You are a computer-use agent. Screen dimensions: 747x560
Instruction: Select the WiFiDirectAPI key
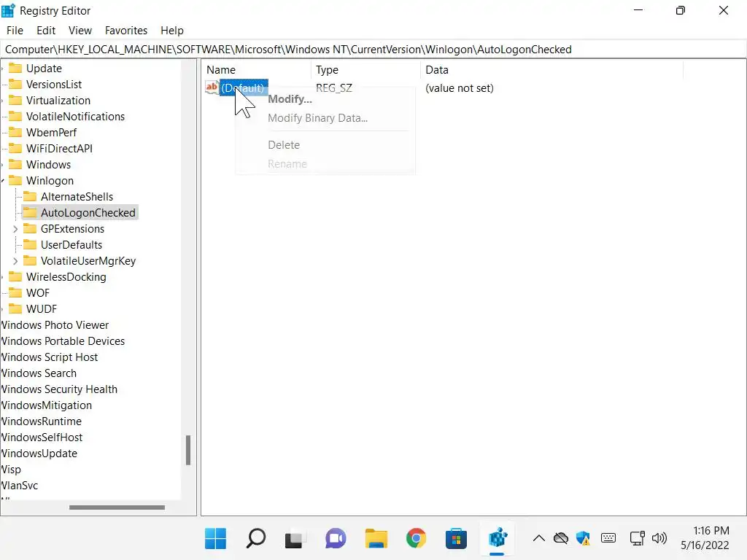click(59, 149)
